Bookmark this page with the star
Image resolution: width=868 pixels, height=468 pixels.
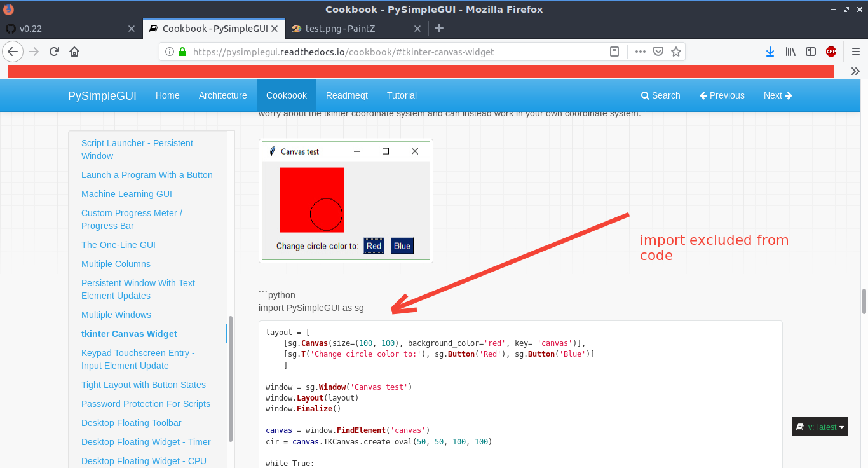click(x=675, y=52)
